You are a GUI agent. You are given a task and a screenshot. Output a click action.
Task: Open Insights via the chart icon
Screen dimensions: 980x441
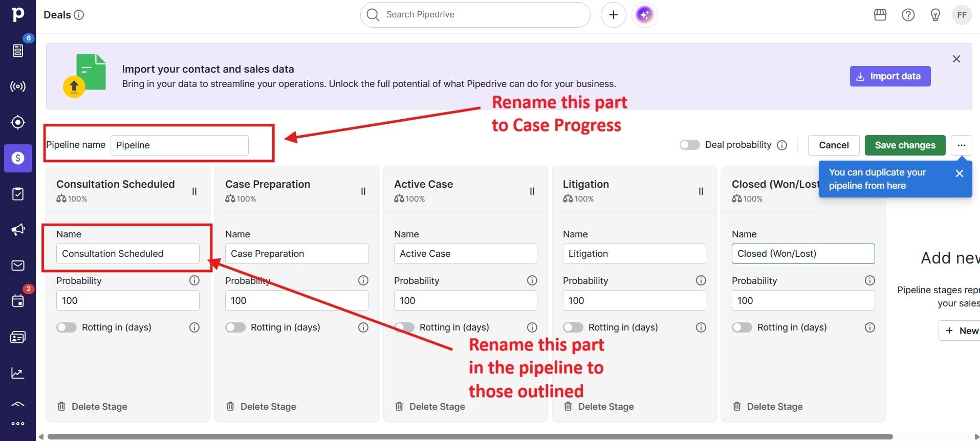18,373
